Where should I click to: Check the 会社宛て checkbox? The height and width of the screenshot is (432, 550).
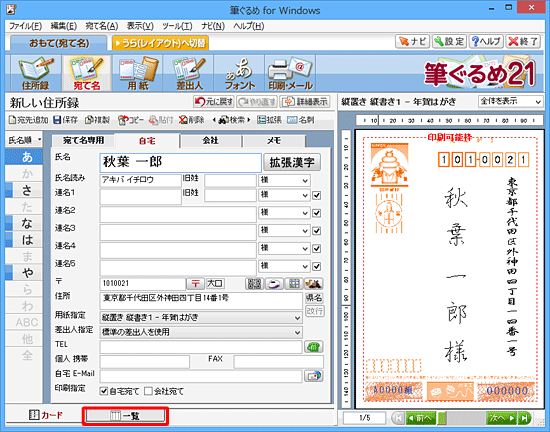point(148,391)
